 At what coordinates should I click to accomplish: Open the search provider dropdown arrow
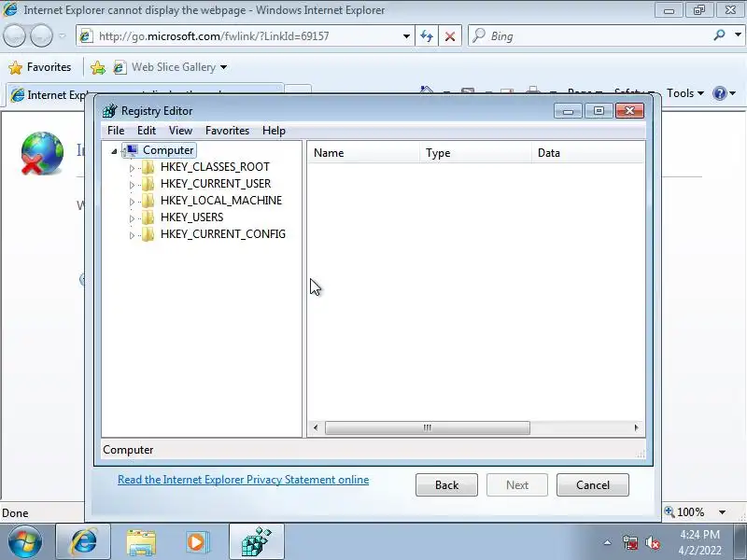click(738, 35)
